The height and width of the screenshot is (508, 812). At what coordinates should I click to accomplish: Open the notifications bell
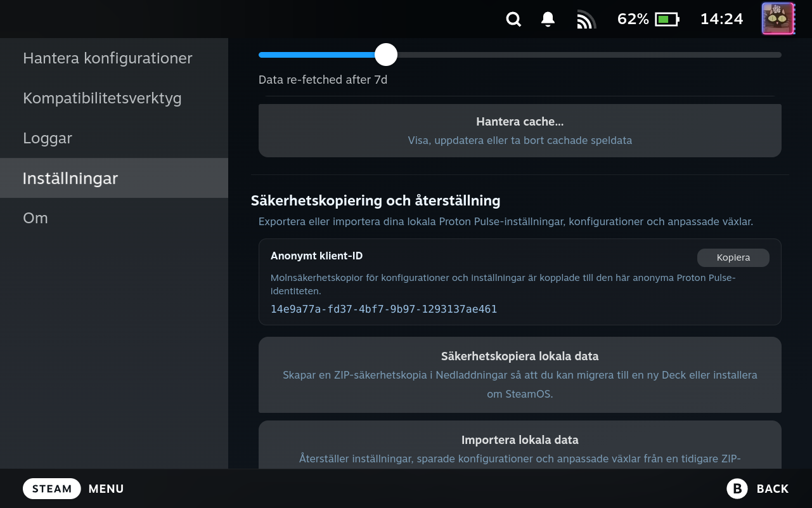(548, 19)
